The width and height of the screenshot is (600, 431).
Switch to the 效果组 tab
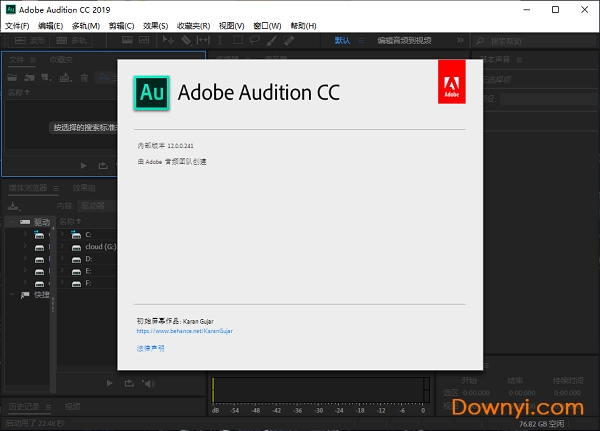click(x=84, y=188)
